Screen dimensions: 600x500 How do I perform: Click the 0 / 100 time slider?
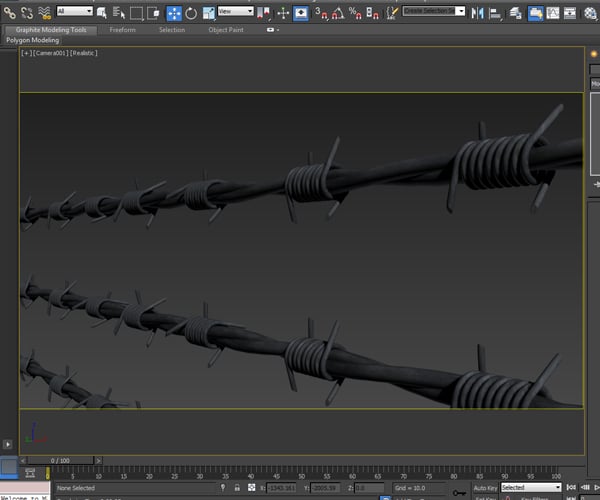[x=60, y=460]
